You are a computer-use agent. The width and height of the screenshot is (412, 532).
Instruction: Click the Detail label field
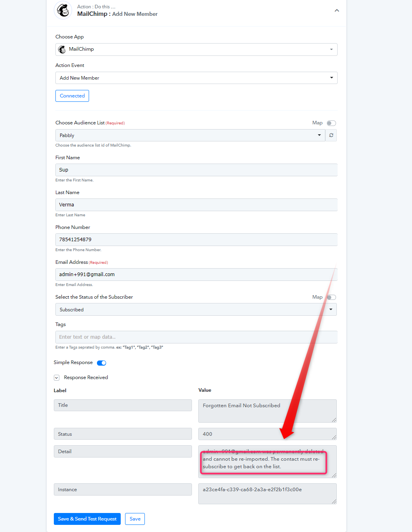(x=123, y=451)
